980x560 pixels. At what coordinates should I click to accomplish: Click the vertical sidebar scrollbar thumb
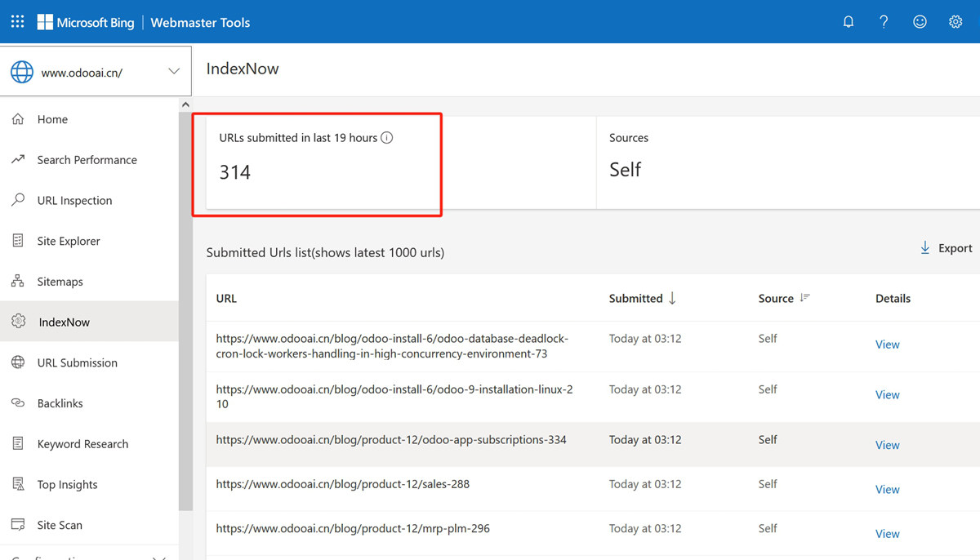click(185, 311)
